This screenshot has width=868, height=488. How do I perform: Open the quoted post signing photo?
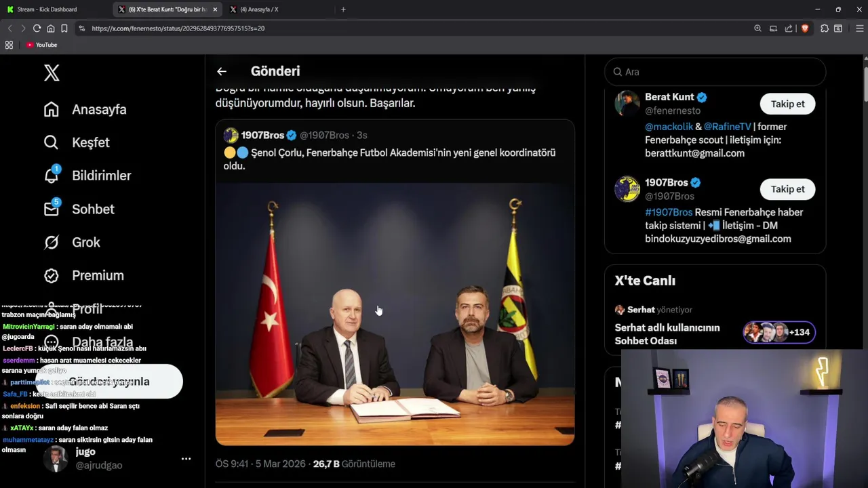[395, 314]
